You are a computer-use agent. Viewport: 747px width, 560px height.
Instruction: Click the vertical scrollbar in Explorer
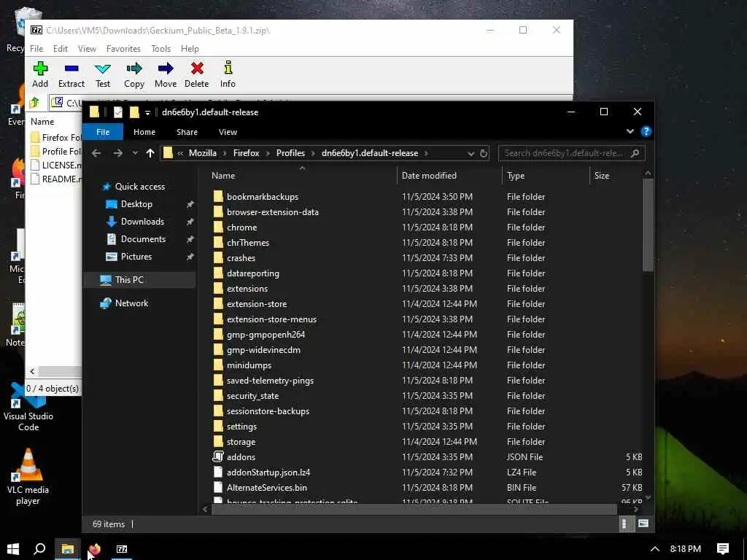[x=648, y=225]
